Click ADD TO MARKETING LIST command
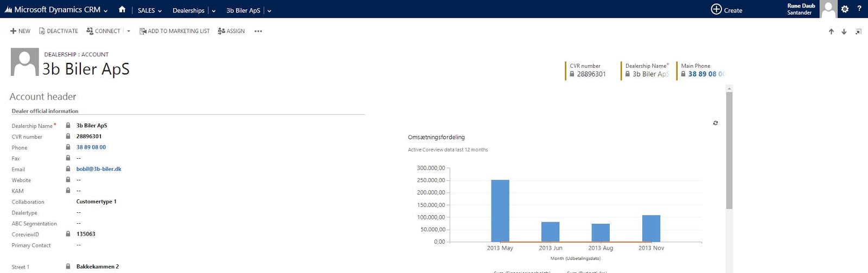Screen dimensions: 868x273 click(175, 31)
